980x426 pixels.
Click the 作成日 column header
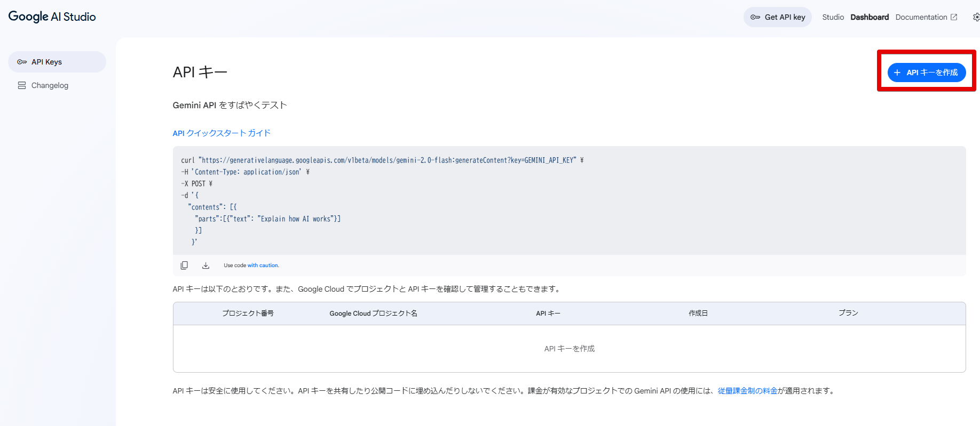coord(698,314)
